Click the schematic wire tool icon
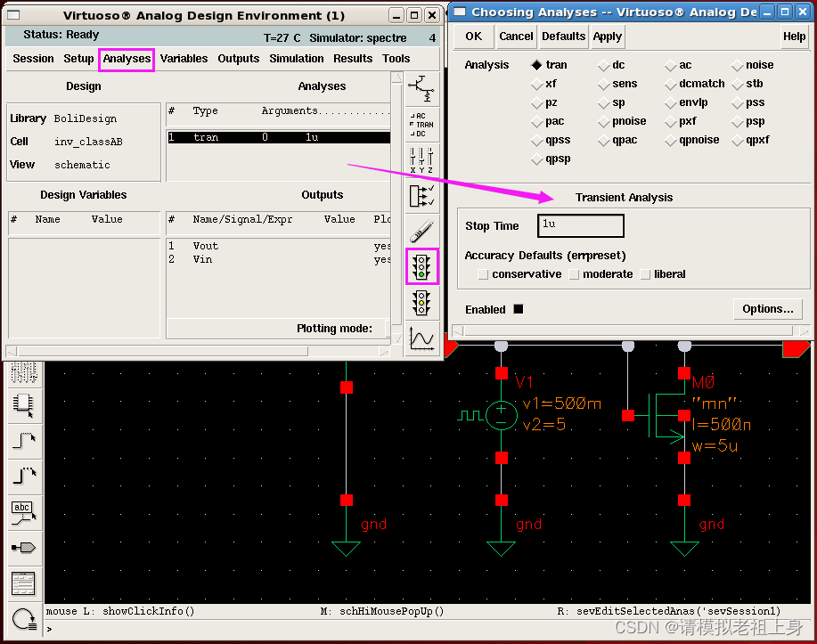The image size is (817, 644). 24,441
